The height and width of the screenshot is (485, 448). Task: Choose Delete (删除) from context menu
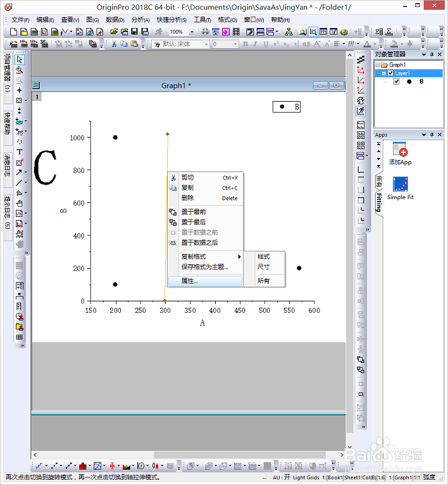click(x=205, y=198)
